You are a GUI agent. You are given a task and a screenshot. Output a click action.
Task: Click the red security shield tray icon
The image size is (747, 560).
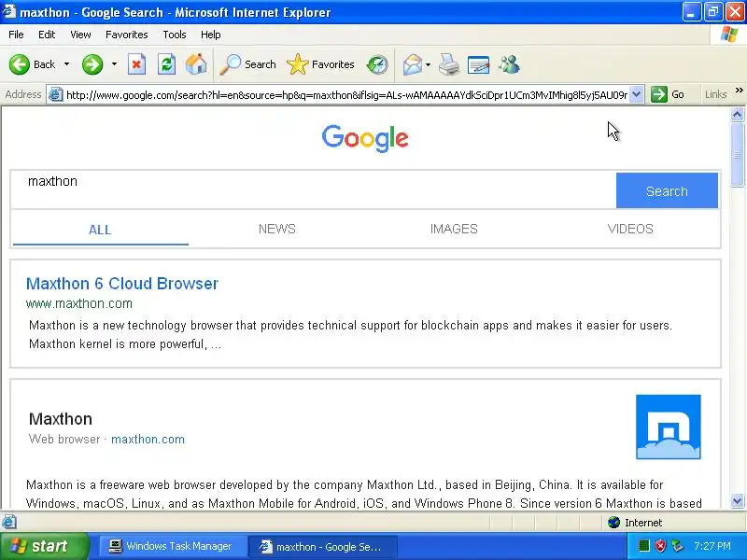click(x=660, y=546)
